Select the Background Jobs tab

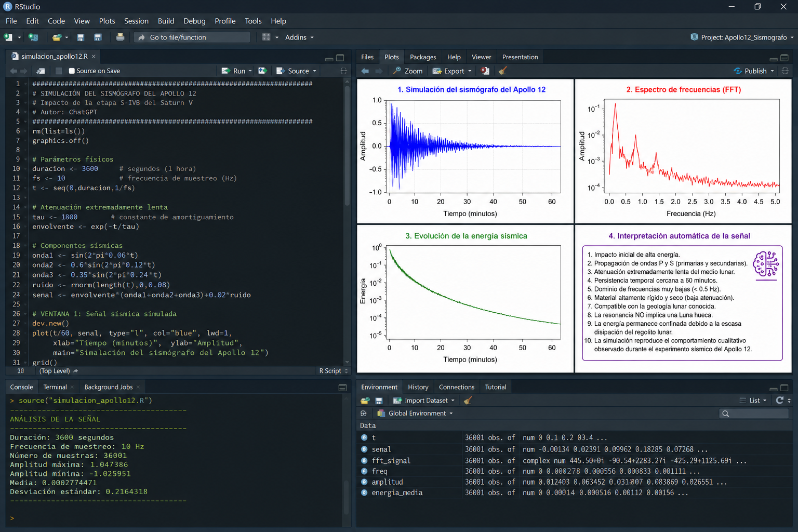(109, 387)
